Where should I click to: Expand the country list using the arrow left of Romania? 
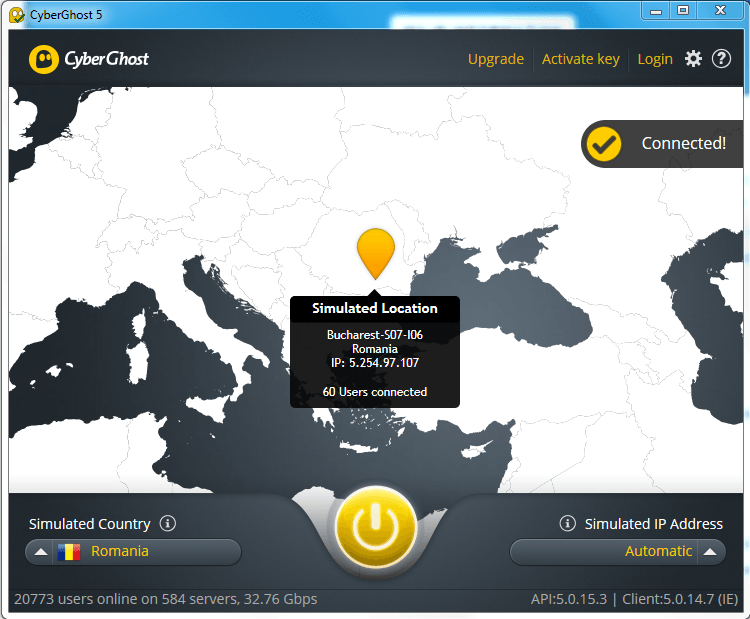[40, 551]
